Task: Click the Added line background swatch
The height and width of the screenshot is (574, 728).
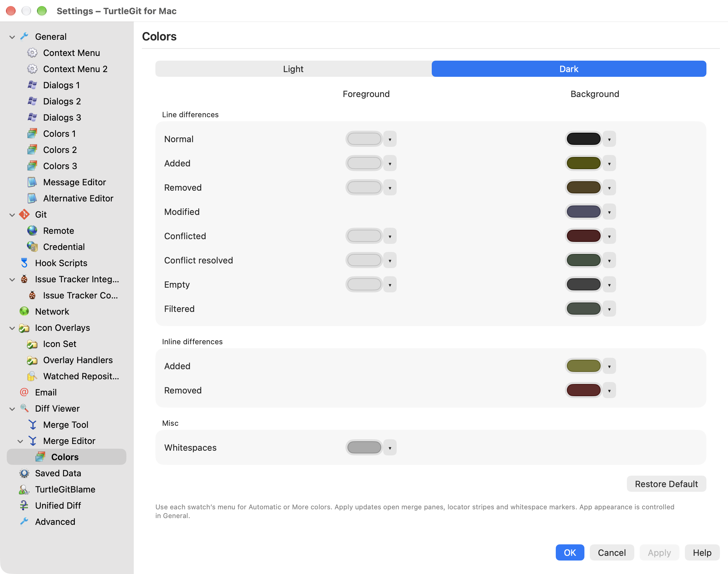Action: [583, 163]
